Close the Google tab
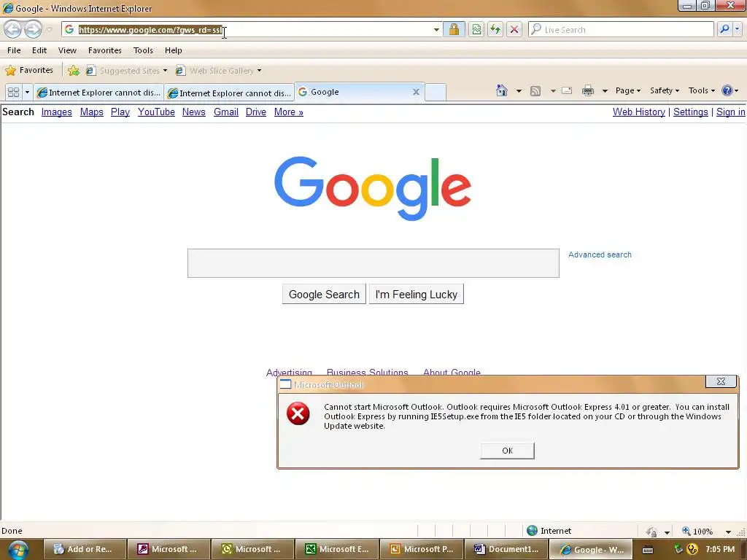The height and width of the screenshot is (560, 747). click(x=416, y=92)
